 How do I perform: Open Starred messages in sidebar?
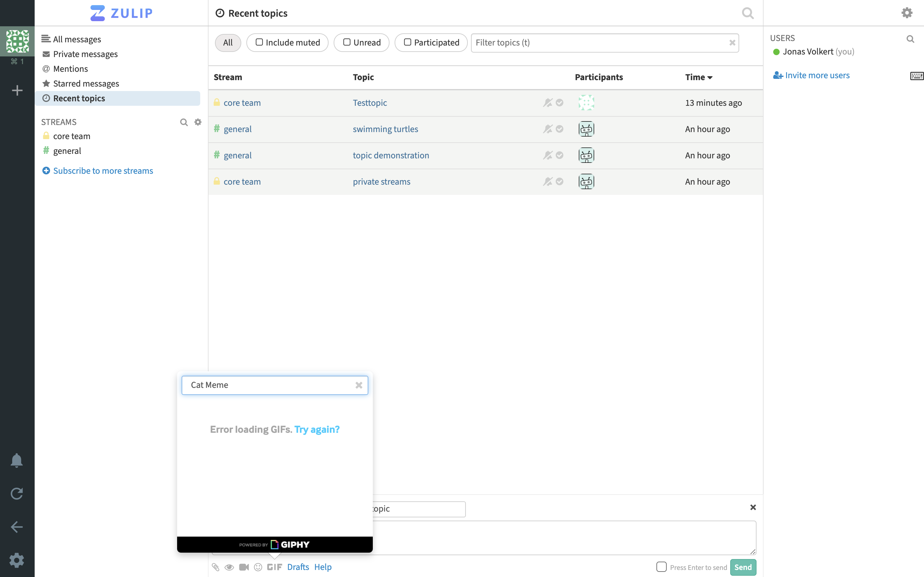[86, 84]
